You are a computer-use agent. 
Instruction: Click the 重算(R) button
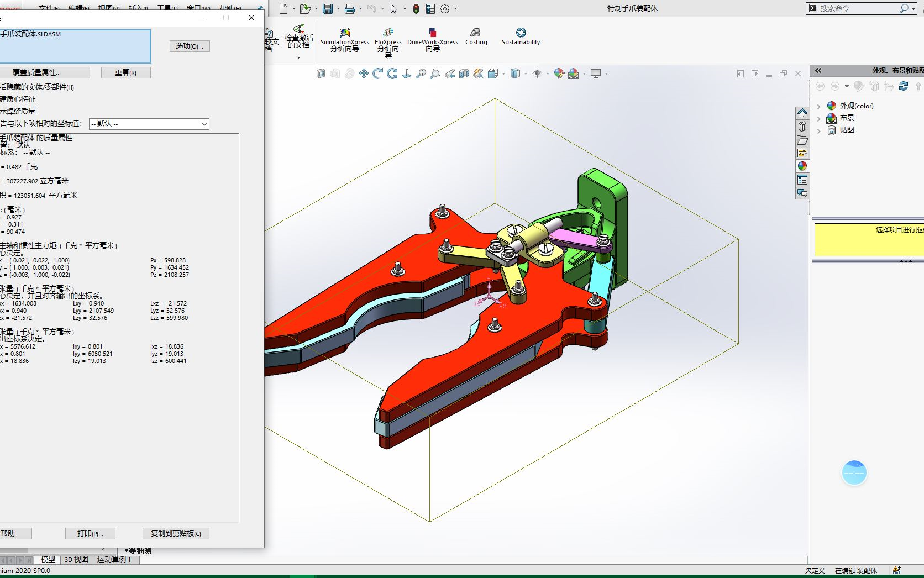[125, 73]
